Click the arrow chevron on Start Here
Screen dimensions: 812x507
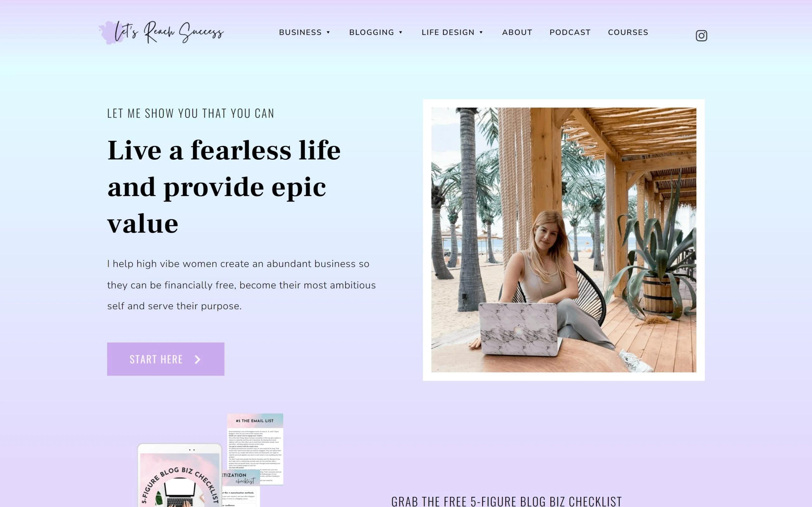(198, 359)
